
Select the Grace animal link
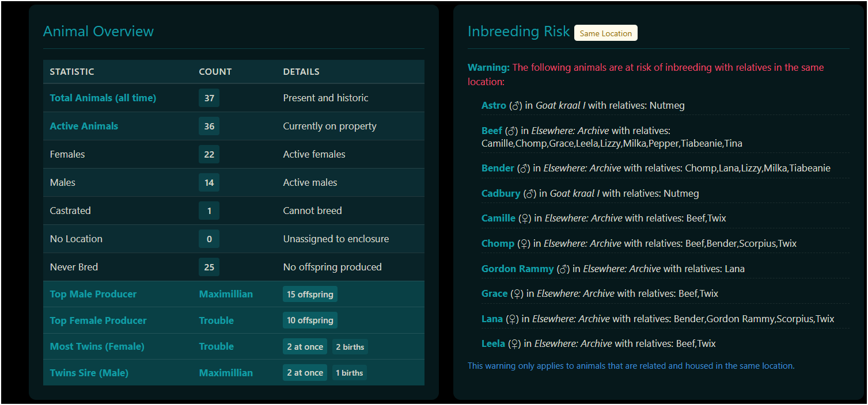tap(494, 294)
